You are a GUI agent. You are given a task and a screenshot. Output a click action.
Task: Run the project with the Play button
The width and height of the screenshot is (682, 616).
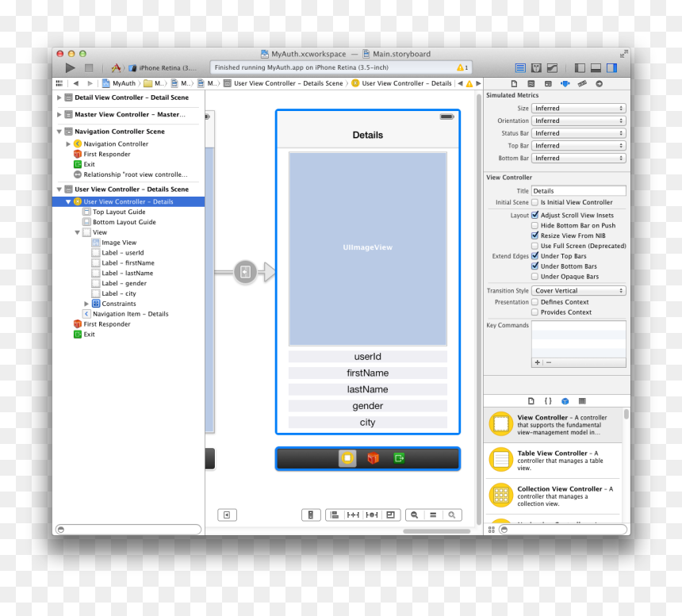(x=70, y=68)
